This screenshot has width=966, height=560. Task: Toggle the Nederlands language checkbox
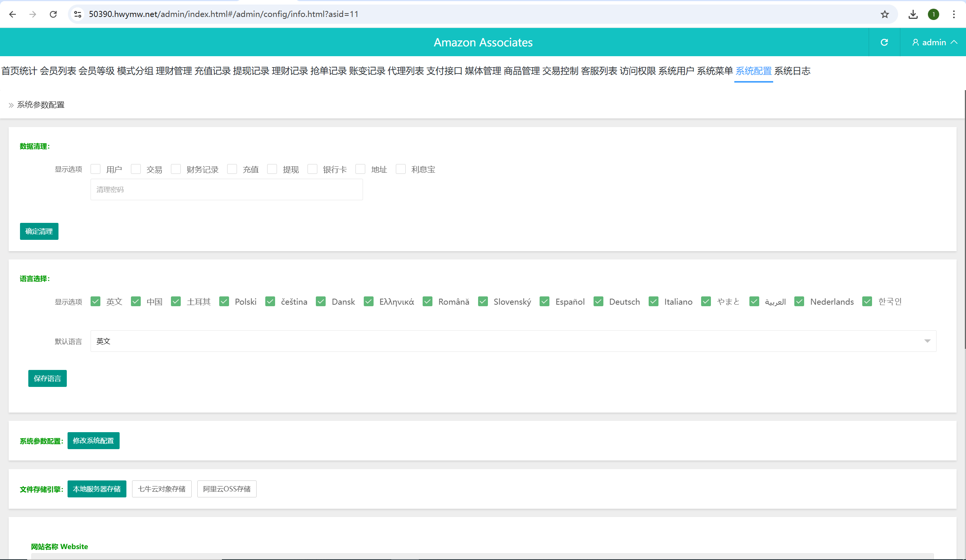[x=799, y=301]
